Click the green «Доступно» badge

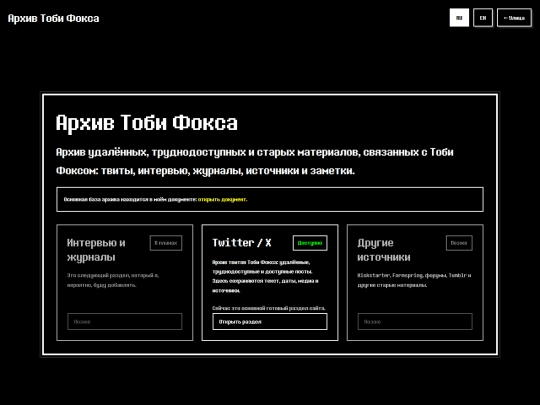(x=310, y=243)
